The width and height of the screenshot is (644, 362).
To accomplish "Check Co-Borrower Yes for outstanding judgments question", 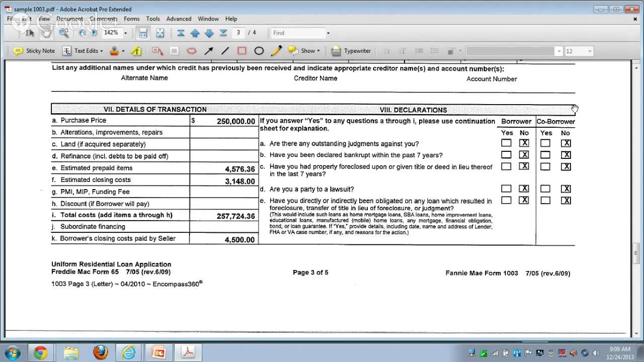I will [545, 143].
